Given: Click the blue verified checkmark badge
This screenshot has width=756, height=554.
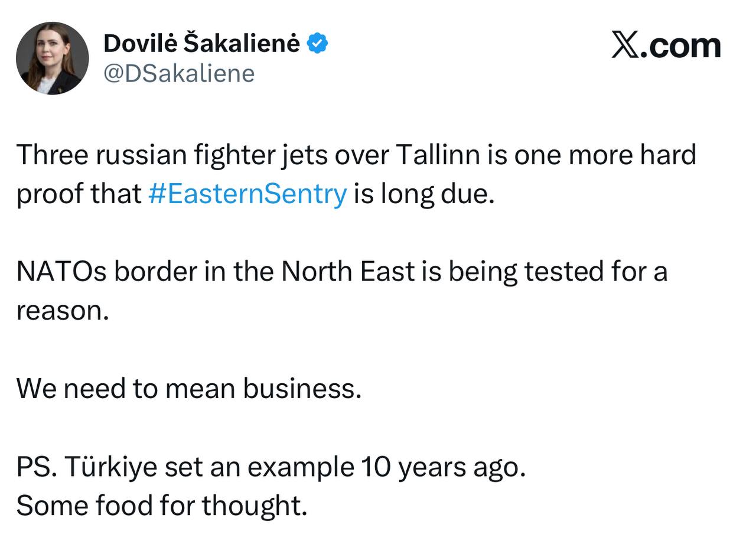Looking at the screenshot, I should pos(318,44).
